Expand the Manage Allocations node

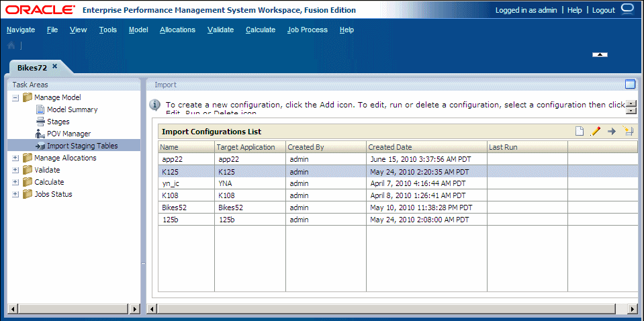click(x=15, y=158)
